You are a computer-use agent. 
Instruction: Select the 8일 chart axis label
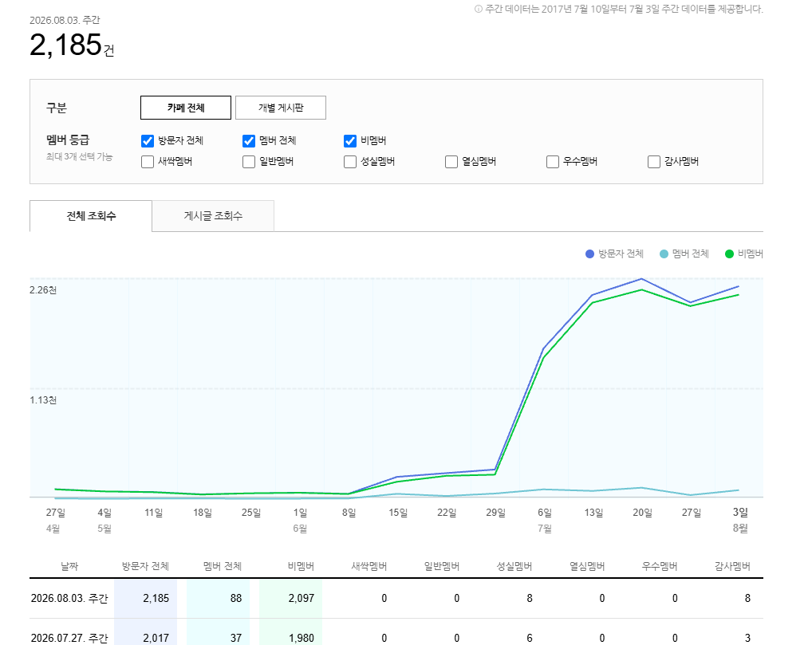click(349, 513)
